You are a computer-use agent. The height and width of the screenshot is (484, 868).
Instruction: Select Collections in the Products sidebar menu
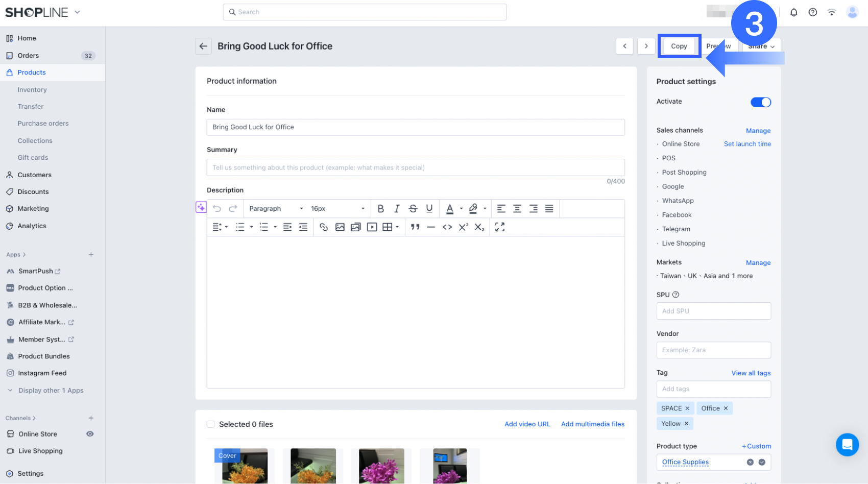[x=35, y=140]
